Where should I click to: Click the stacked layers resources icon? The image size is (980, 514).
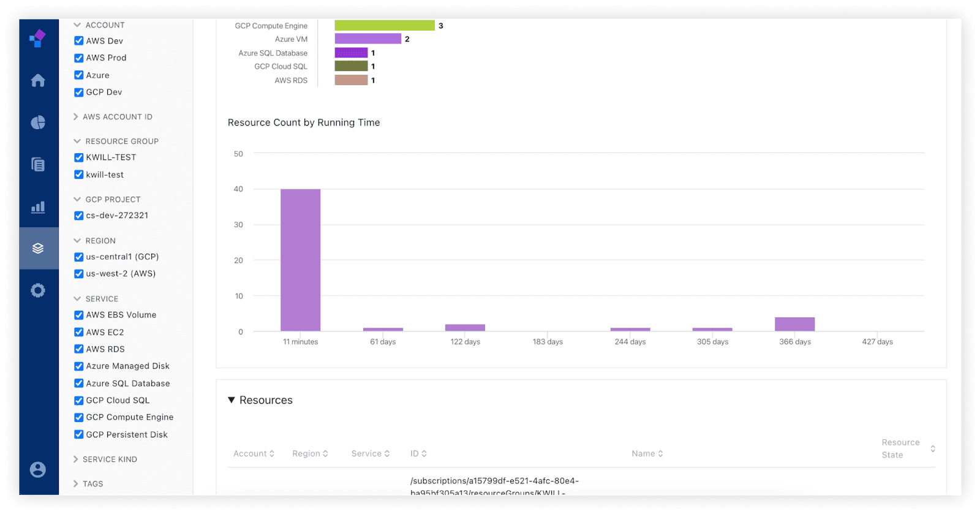pos(38,248)
